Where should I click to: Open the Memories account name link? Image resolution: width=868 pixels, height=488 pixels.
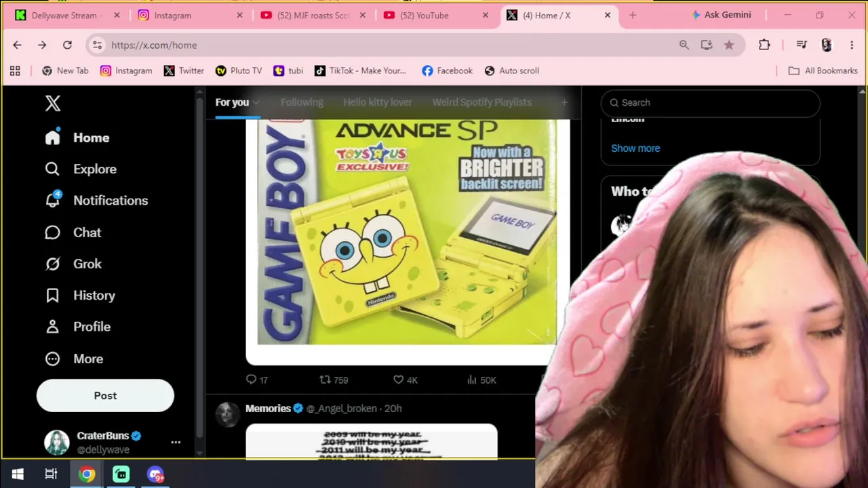[x=268, y=409]
